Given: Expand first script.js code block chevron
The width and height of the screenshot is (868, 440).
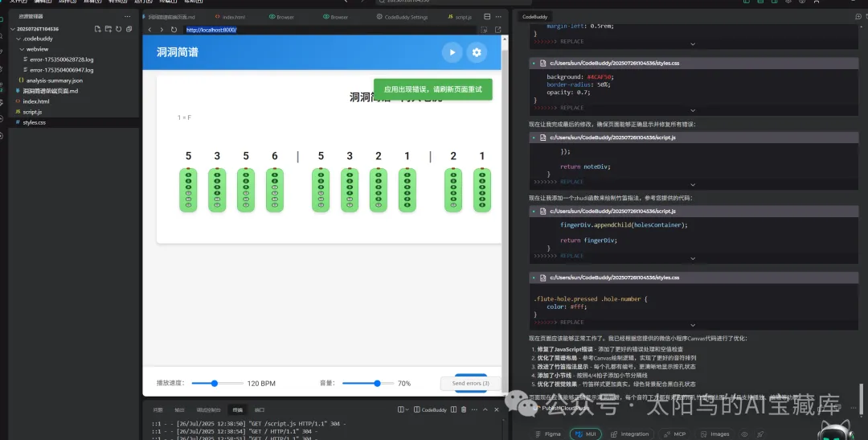Looking at the screenshot, I should point(693,184).
